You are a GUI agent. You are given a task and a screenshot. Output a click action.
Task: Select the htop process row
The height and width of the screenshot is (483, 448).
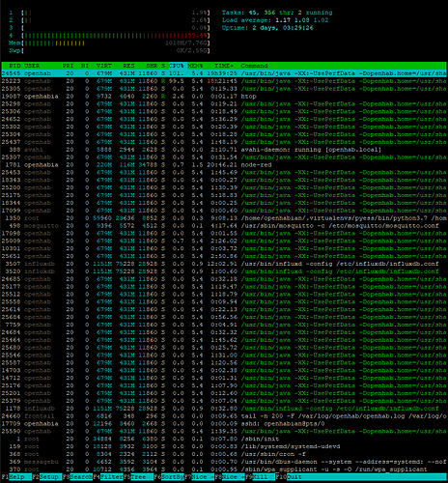click(x=224, y=97)
